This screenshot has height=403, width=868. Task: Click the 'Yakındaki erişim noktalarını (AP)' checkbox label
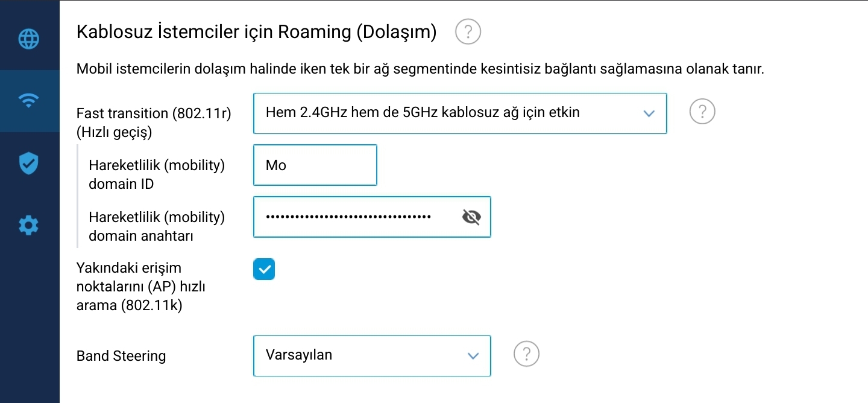[x=141, y=287]
